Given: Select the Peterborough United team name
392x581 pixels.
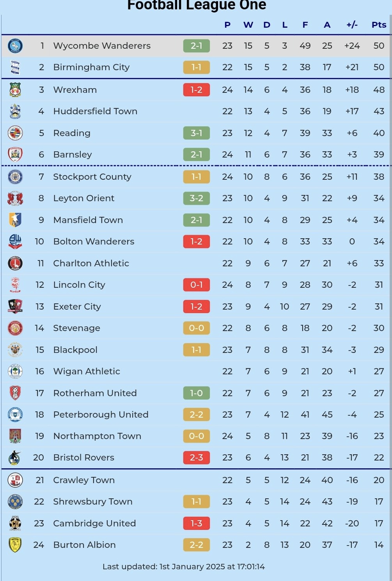Looking at the screenshot, I should tap(101, 414).
